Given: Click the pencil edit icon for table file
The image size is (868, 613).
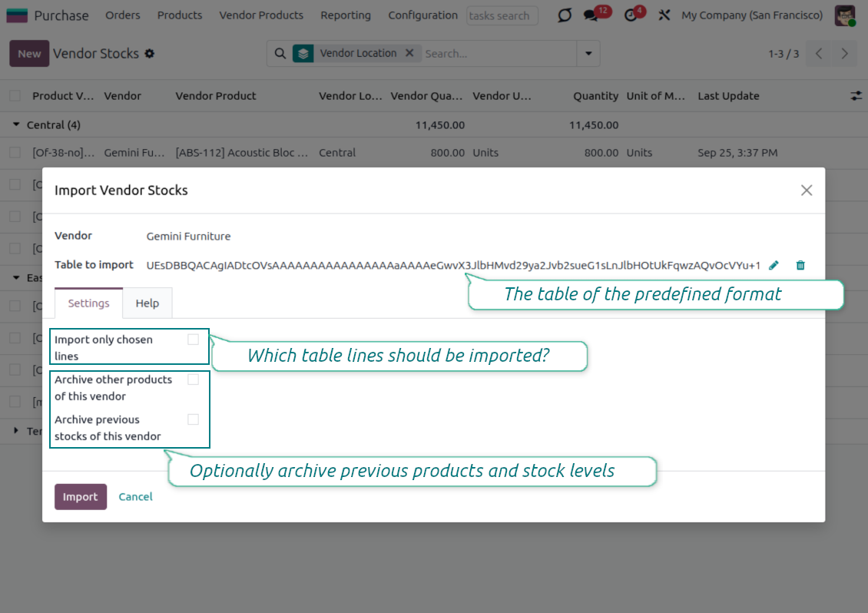Looking at the screenshot, I should [774, 265].
